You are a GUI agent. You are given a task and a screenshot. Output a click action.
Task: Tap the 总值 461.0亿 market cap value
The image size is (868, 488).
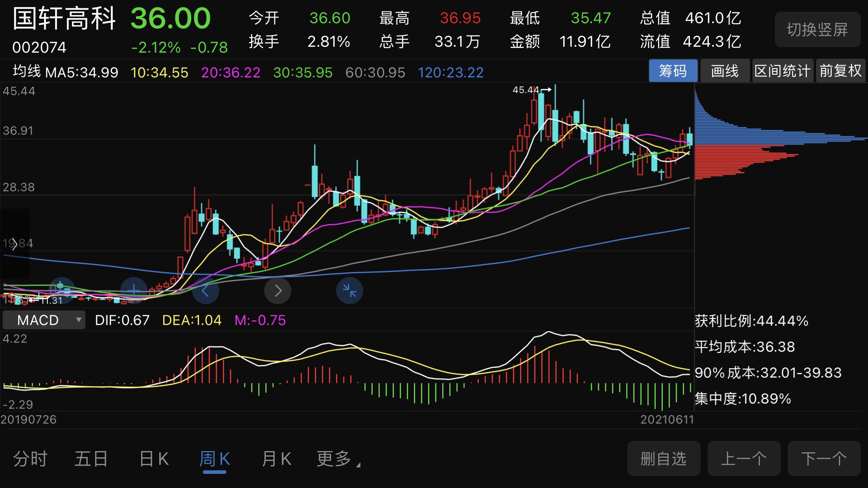point(713,18)
